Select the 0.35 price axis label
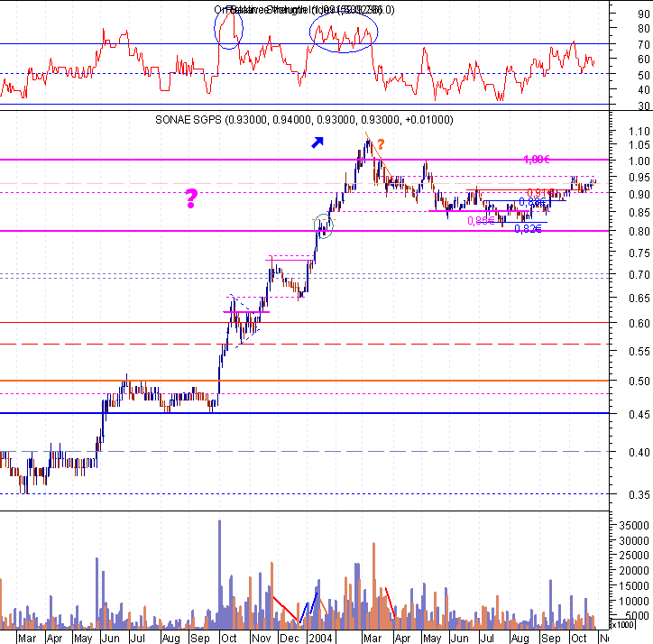The image size is (653, 644). tap(639, 494)
